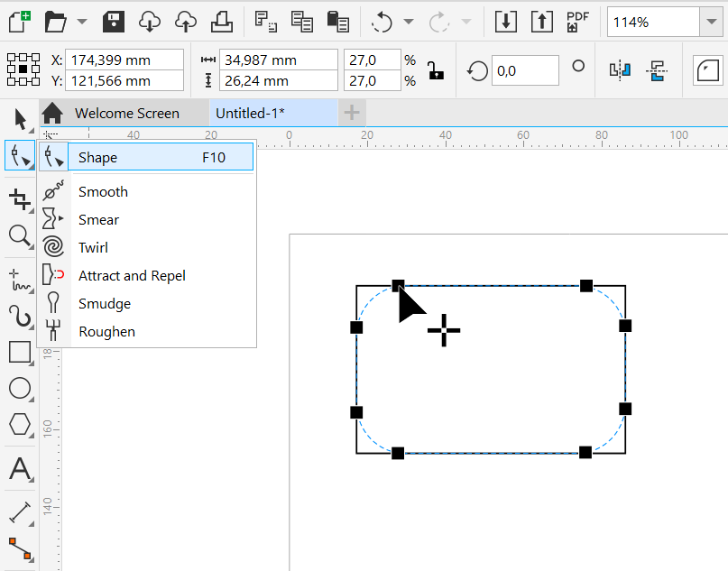This screenshot has height=571, width=728.
Task: Click the ruler origin corner icon
Action: click(51, 134)
